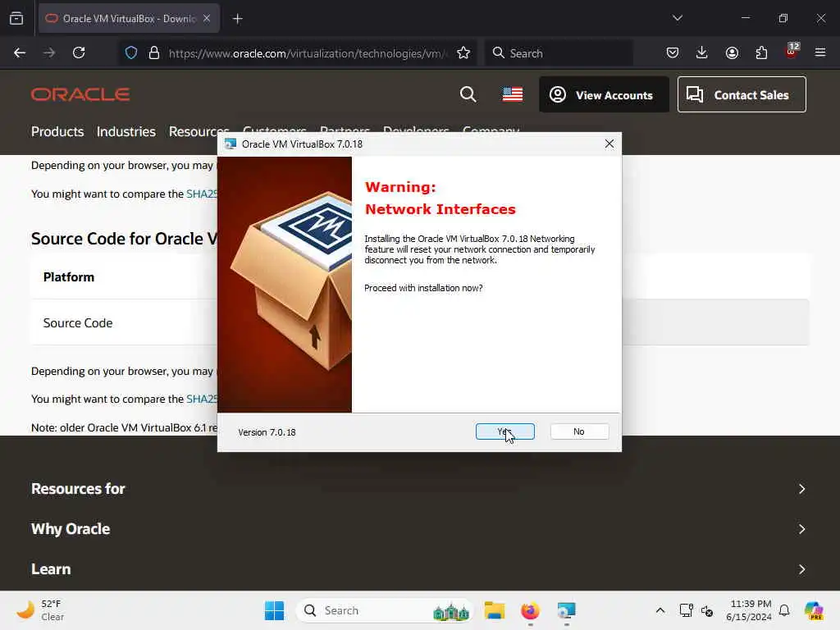Click the Firefox taskbar icon
This screenshot has height=630, width=840.
tap(530, 610)
